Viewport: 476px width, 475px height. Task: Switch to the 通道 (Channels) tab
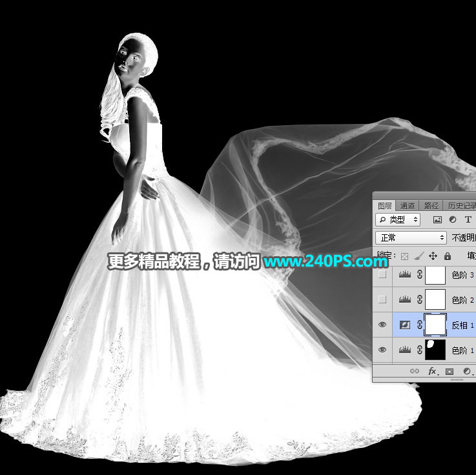click(x=407, y=206)
